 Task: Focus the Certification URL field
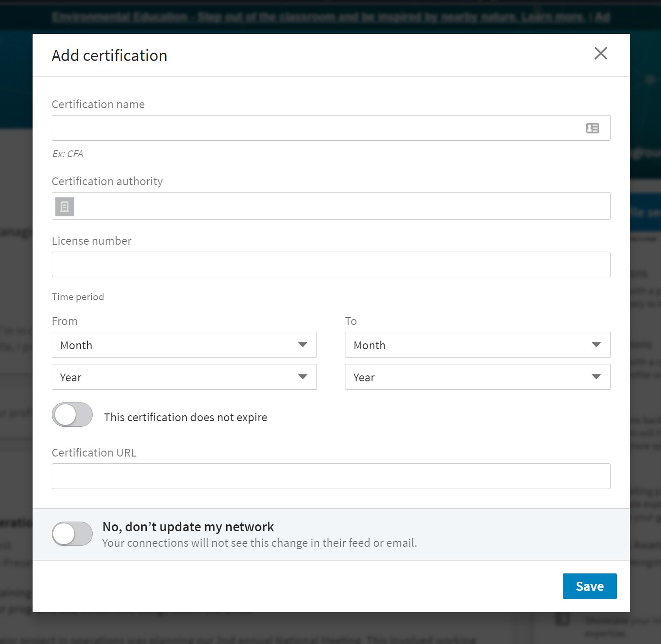click(331, 476)
